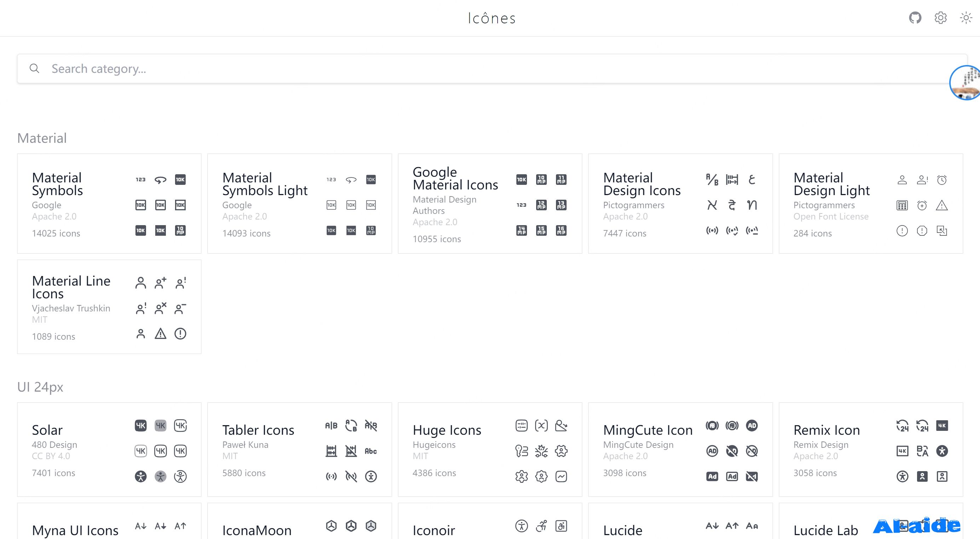The height and width of the screenshot is (539, 980).
Task: Click the remove-user x icon in Material Line Icons
Action: coord(161,308)
